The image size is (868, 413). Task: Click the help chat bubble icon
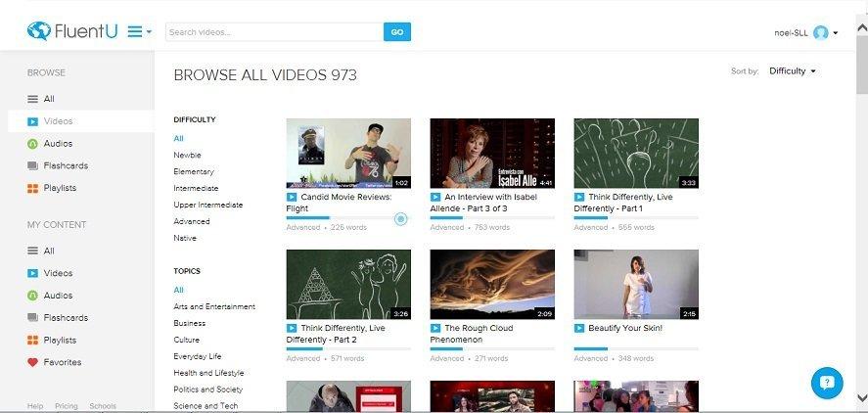(827, 383)
